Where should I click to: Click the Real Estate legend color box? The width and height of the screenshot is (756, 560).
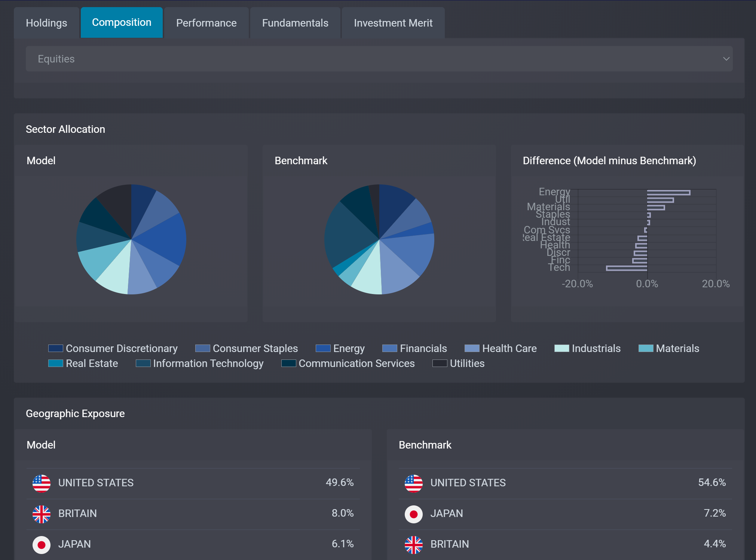(56, 363)
